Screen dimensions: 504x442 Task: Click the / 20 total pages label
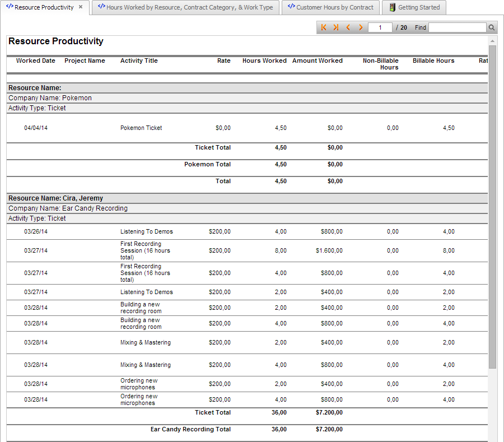click(x=402, y=27)
